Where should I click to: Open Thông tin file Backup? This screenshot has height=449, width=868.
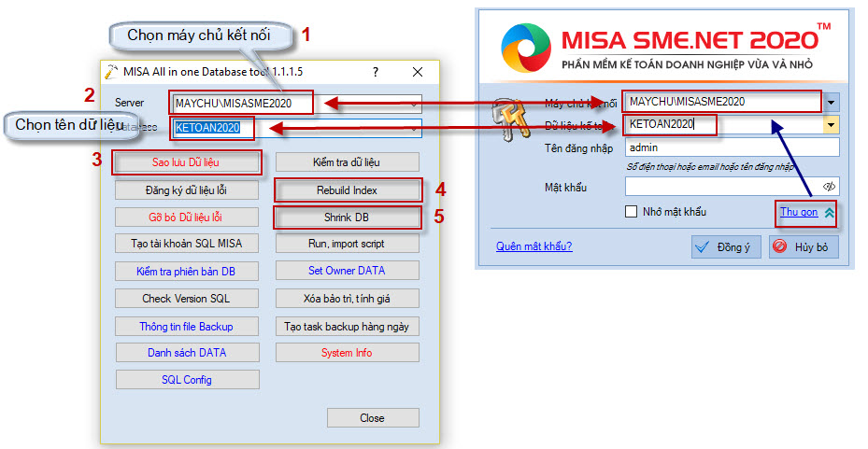point(187,326)
